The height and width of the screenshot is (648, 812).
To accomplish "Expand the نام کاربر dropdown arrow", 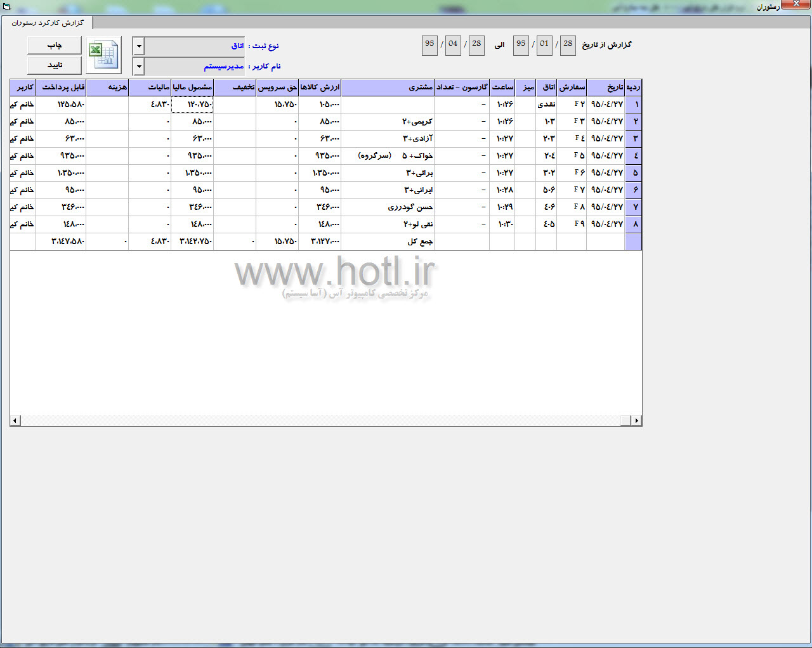I will coord(139,67).
